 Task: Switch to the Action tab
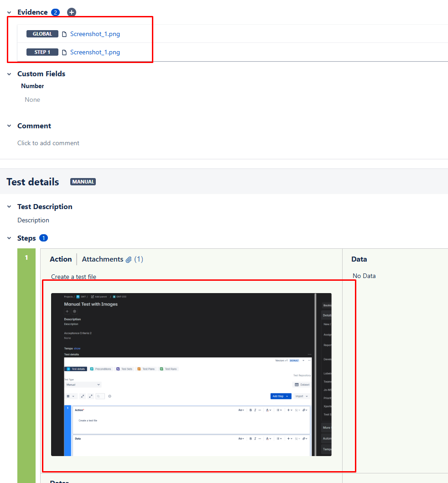pyautogui.click(x=61, y=259)
